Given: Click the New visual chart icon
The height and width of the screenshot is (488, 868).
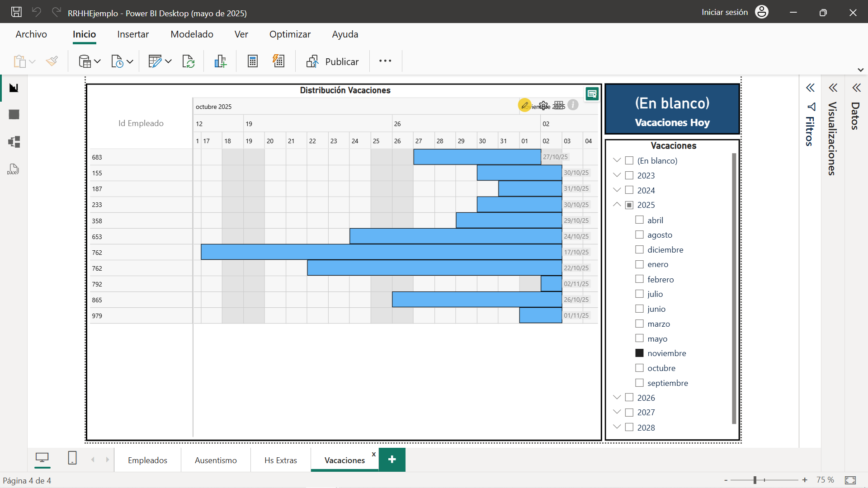Looking at the screenshot, I should click(x=220, y=61).
